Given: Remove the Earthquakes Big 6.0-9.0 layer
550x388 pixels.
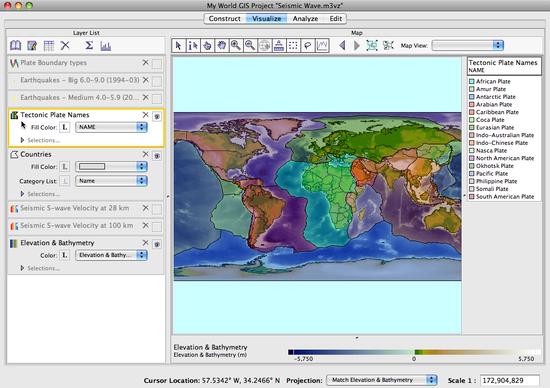Looking at the screenshot, I should point(146,80).
